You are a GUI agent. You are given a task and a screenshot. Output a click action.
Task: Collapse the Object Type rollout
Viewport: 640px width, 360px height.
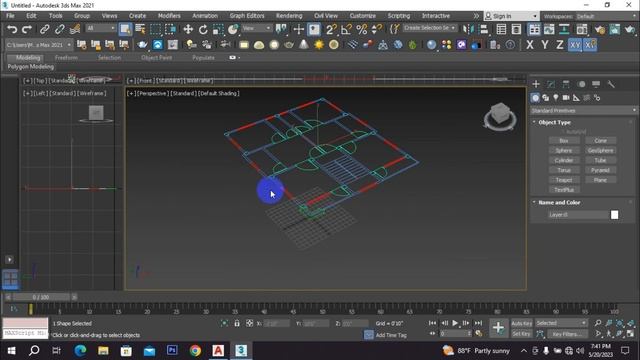(x=553, y=122)
